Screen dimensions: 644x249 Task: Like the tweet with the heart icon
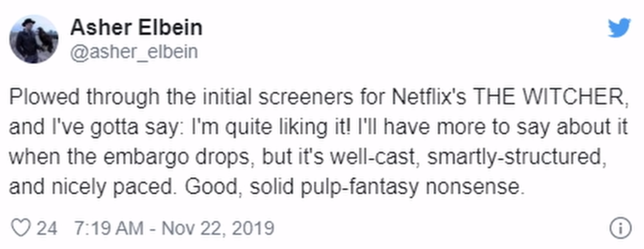[20, 228]
